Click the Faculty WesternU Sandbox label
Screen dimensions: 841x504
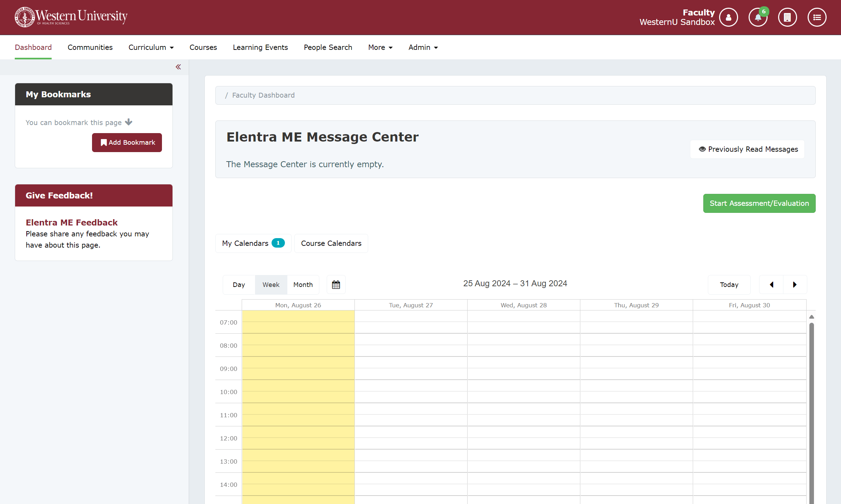click(677, 17)
